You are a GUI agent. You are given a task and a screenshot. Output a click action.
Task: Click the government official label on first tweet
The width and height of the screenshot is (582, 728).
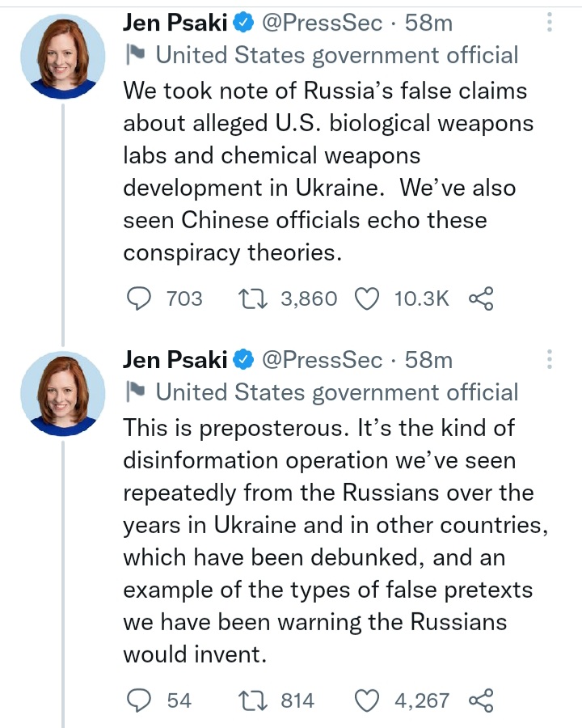pos(336,55)
